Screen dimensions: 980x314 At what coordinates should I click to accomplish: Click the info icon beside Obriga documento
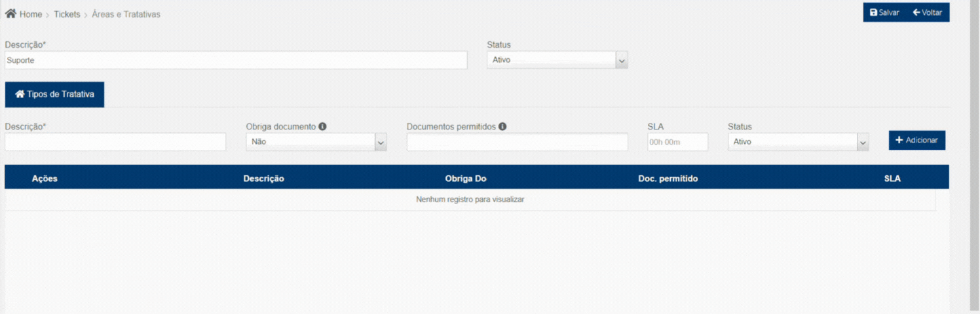point(322,126)
